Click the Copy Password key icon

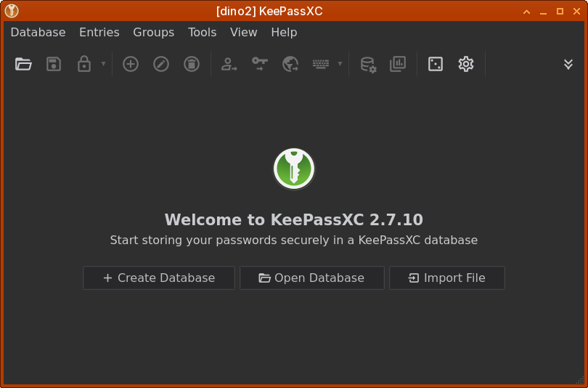[x=260, y=64]
